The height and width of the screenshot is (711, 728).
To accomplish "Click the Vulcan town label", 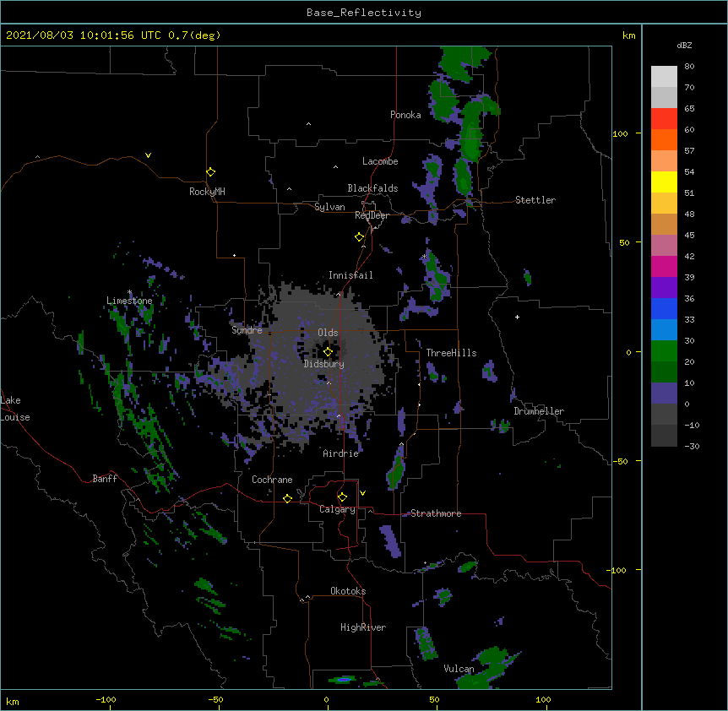I will pos(459,669).
